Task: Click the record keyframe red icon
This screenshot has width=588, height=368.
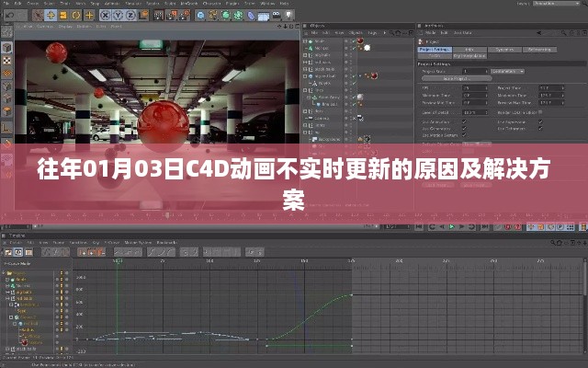Action: point(508,227)
